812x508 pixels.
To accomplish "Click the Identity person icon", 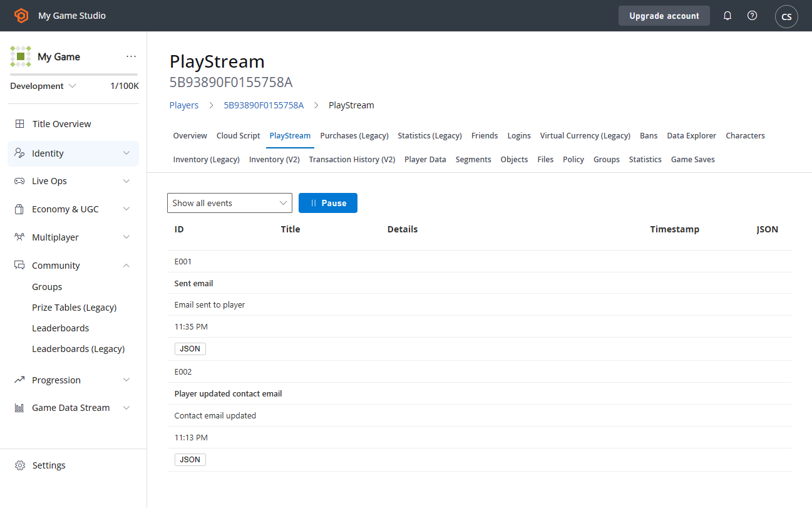I will pyautogui.click(x=20, y=153).
